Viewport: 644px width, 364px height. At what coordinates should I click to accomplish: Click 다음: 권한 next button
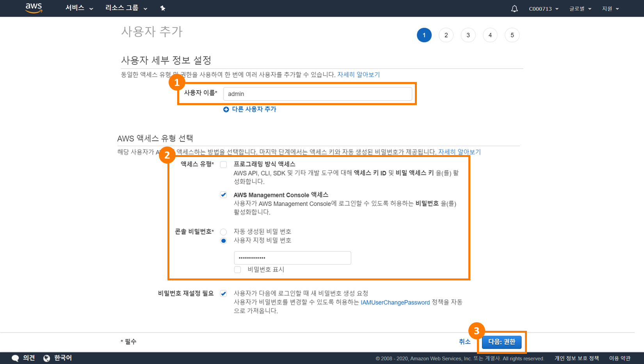pyautogui.click(x=502, y=342)
